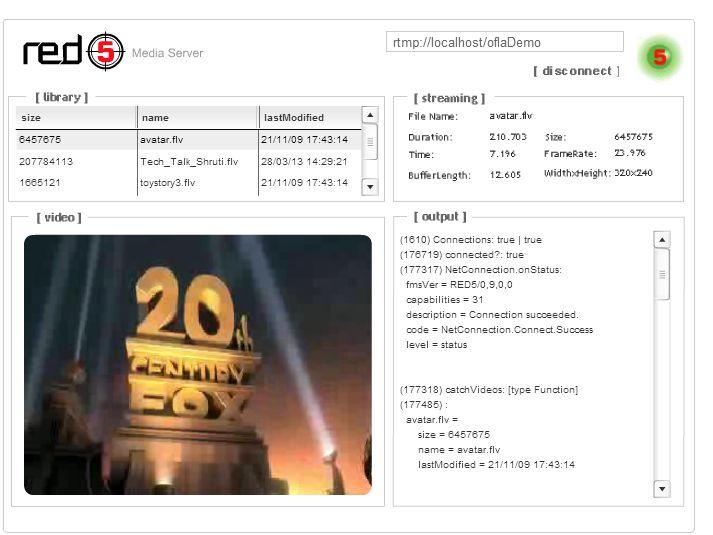
Task: Click the 21/11/09 date of toystory3.flv
Action: [304, 183]
